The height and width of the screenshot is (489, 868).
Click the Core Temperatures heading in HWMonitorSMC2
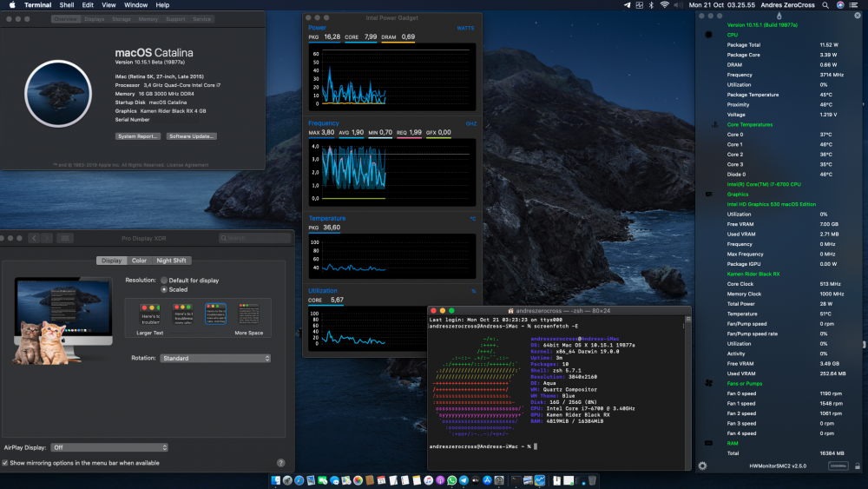click(750, 124)
